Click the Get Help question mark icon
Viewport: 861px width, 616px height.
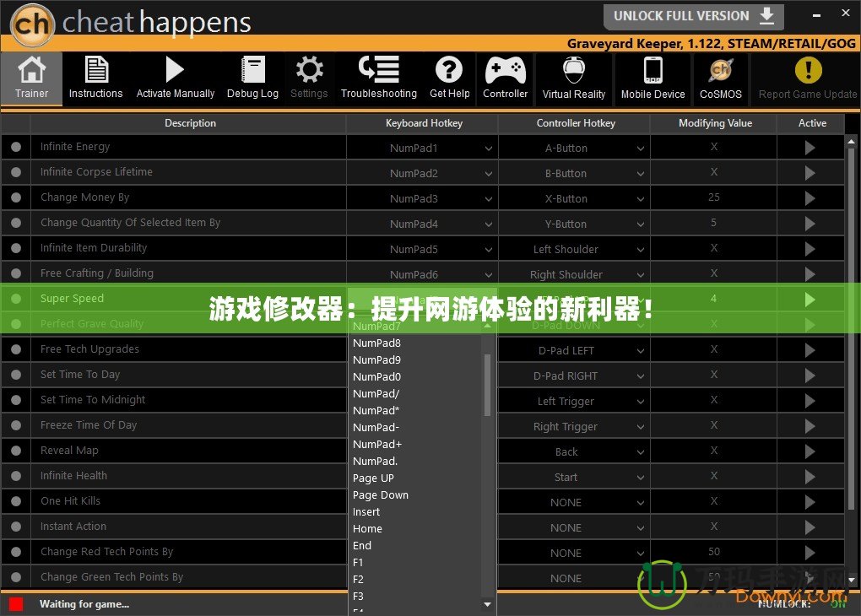[x=449, y=70]
